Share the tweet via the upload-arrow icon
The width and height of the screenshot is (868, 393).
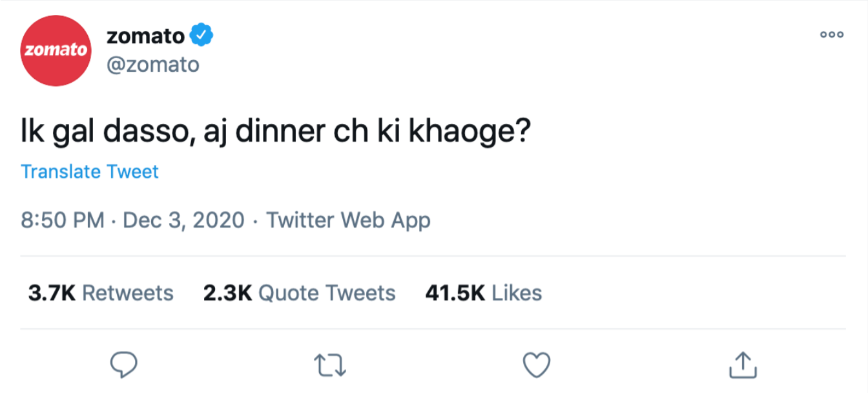coord(742,365)
